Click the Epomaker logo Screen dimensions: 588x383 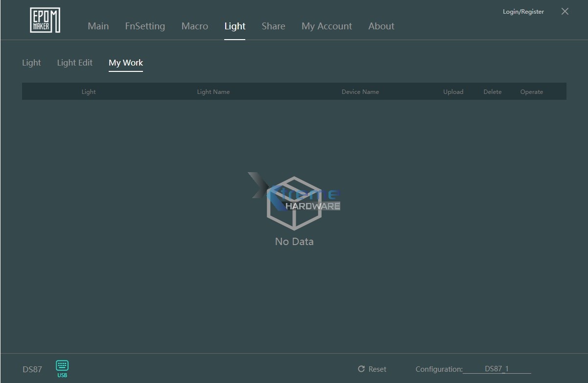tap(45, 20)
